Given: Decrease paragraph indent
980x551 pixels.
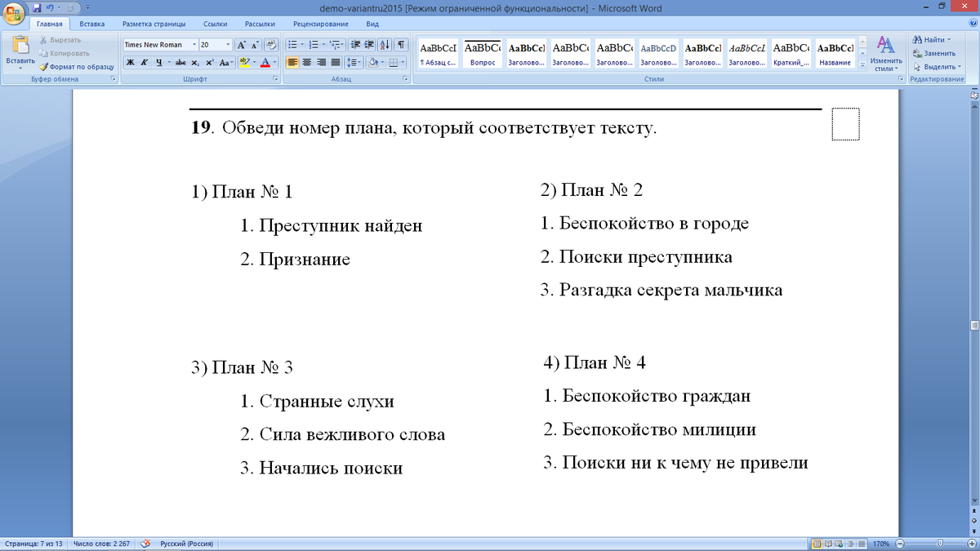Looking at the screenshot, I should coord(355,45).
